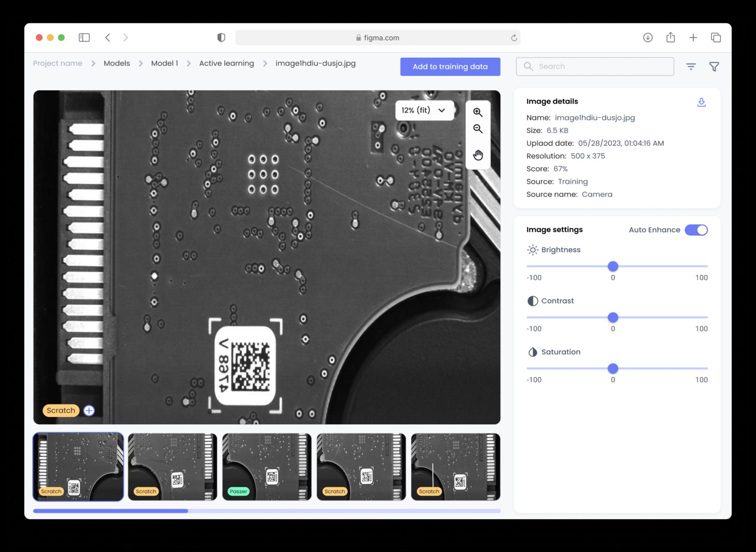The image size is (756, 552).
Task: Select the hand pan tool
Action: 478,155
